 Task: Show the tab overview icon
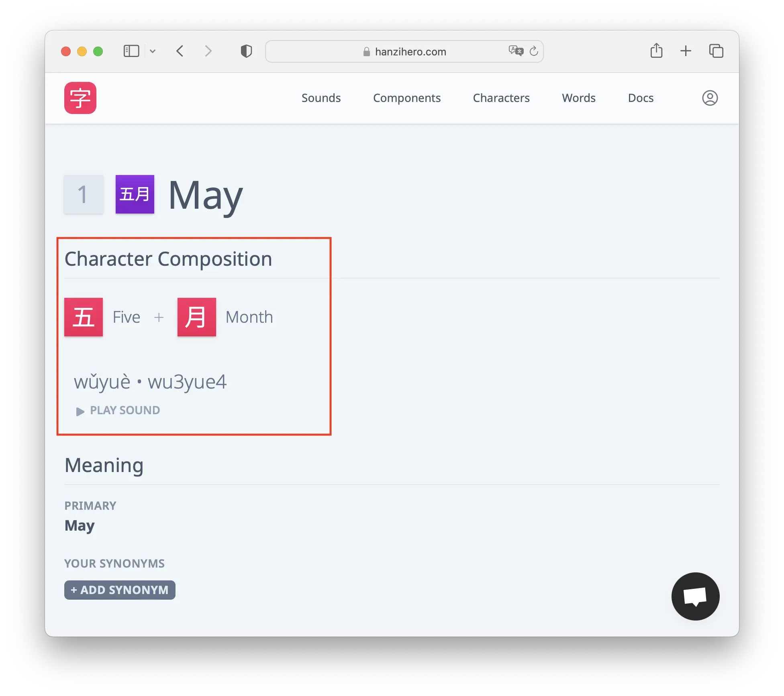coord(716,51)
